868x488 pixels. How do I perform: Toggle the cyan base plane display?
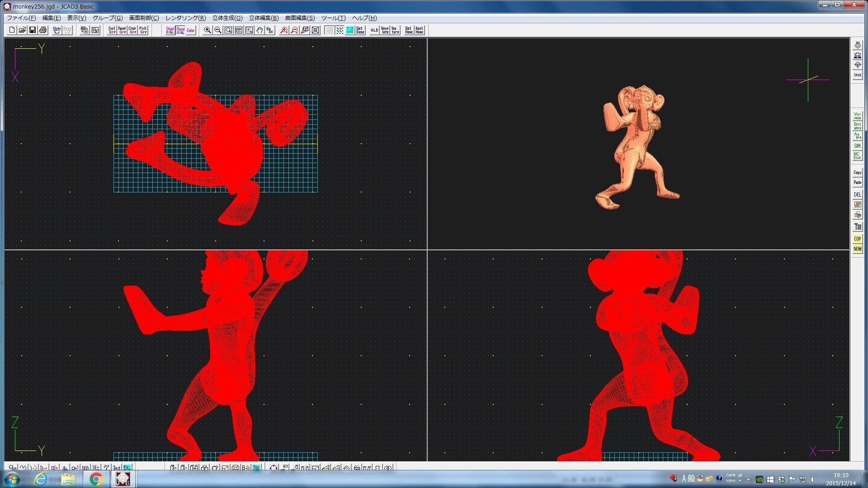(x=350, y=30)
